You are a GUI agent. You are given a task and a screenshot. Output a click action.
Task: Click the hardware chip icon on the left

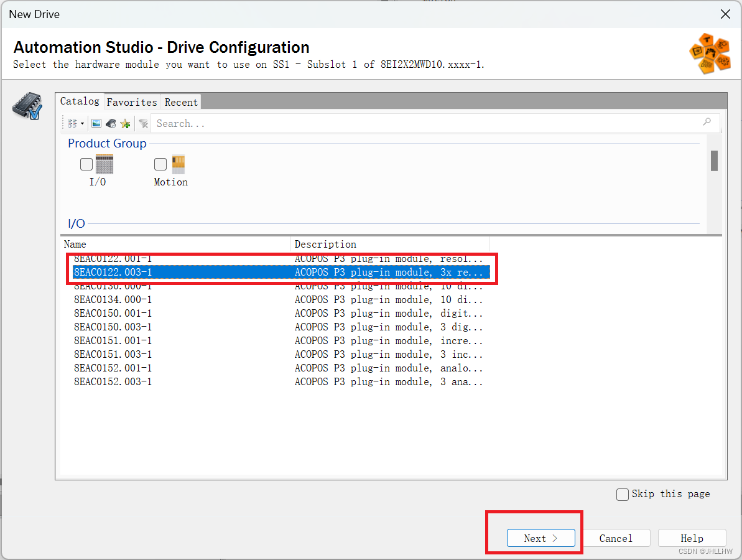[x=26, y=106]
